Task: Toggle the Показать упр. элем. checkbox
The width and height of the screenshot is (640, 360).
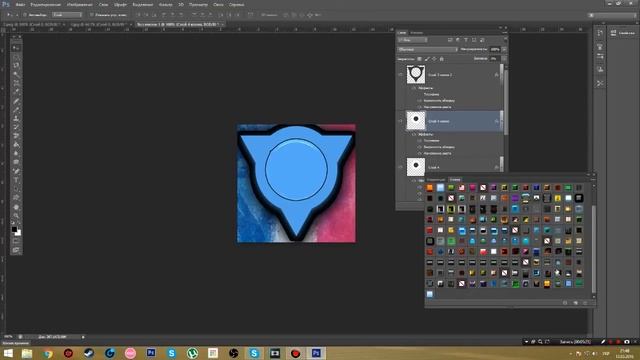Action: coord(91,15)
